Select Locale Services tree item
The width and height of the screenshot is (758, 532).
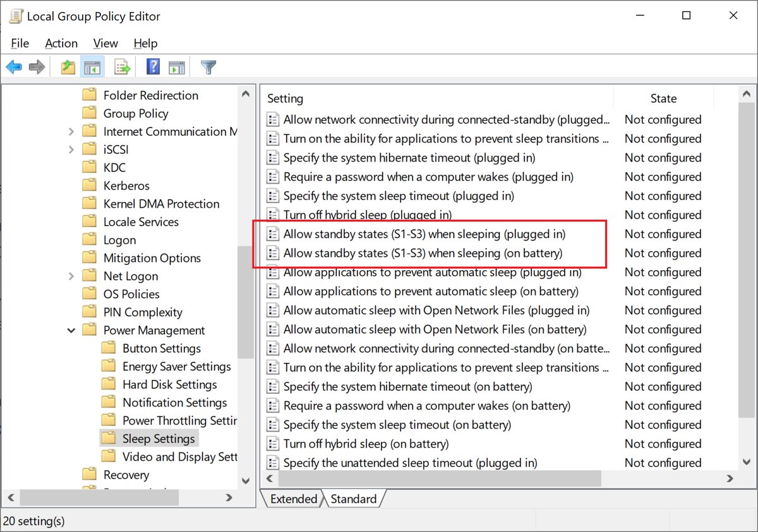[x=141, y=222]
